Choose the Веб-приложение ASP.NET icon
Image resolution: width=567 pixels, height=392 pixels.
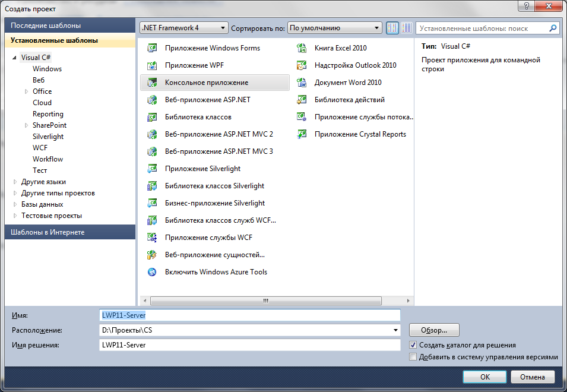(152, 100)
